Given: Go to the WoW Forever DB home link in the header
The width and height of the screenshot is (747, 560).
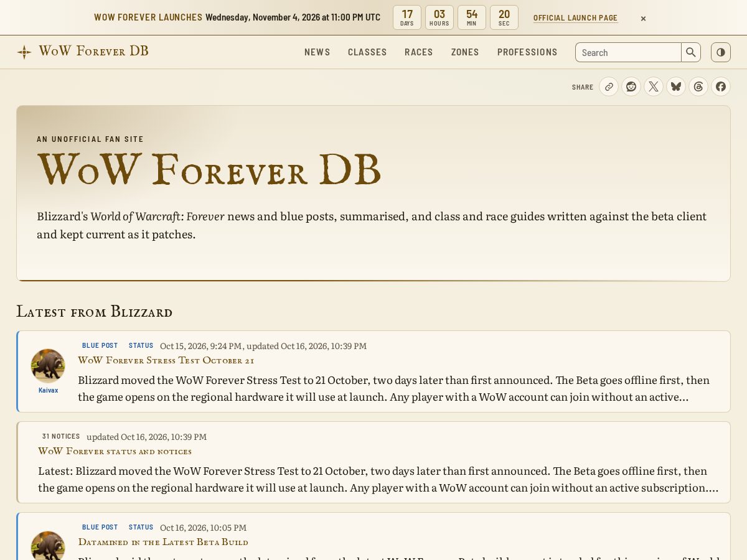Looking at the screenshot, I should click(83, 52).
